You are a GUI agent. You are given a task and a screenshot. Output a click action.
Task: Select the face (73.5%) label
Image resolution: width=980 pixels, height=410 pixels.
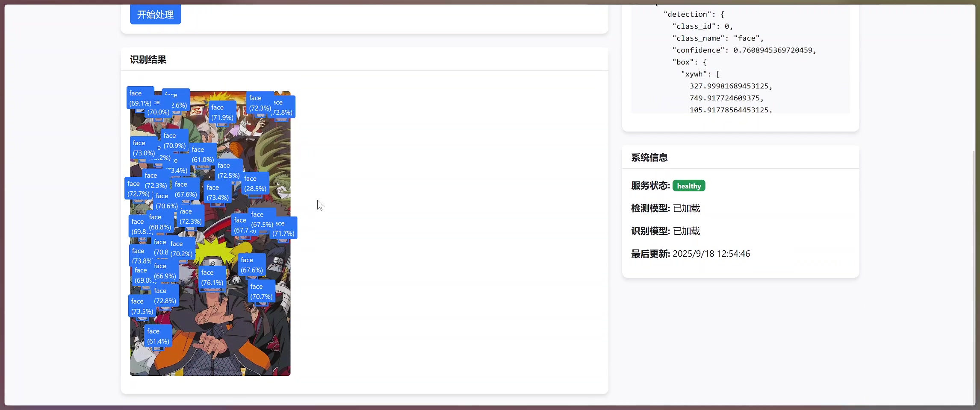point(141,306)
